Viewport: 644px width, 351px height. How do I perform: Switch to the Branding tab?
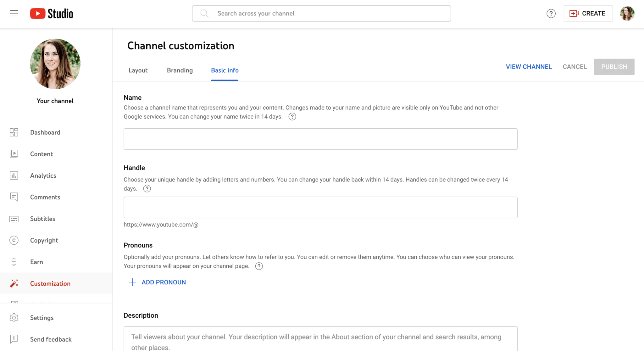tap(180, 70)
